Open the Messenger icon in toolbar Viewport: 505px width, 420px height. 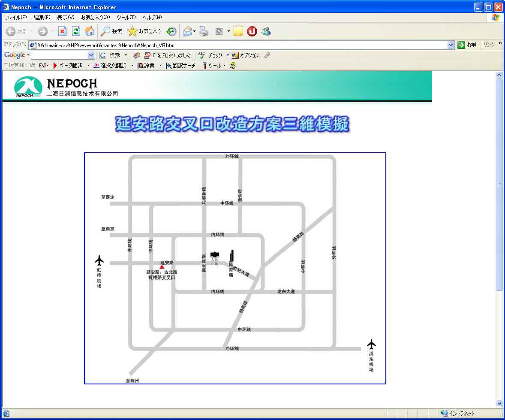point(266,31)
